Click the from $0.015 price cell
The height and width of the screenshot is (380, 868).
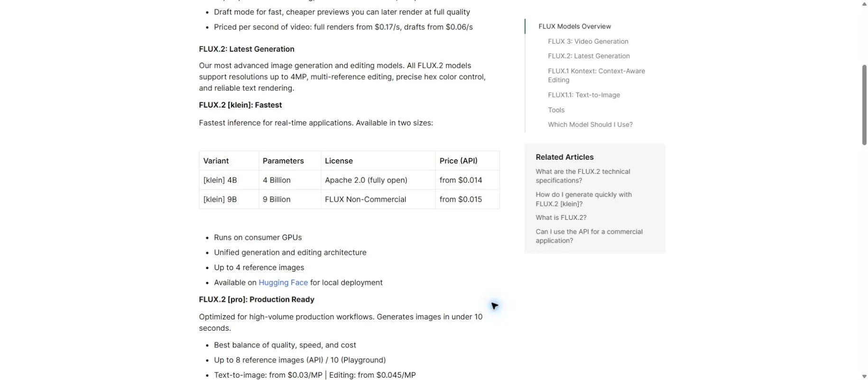467,199
